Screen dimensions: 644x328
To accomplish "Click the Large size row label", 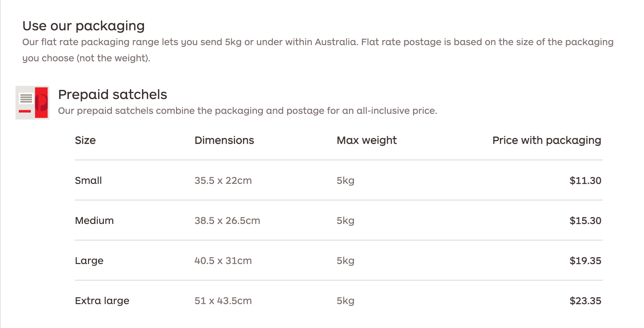I will [89, 261].
